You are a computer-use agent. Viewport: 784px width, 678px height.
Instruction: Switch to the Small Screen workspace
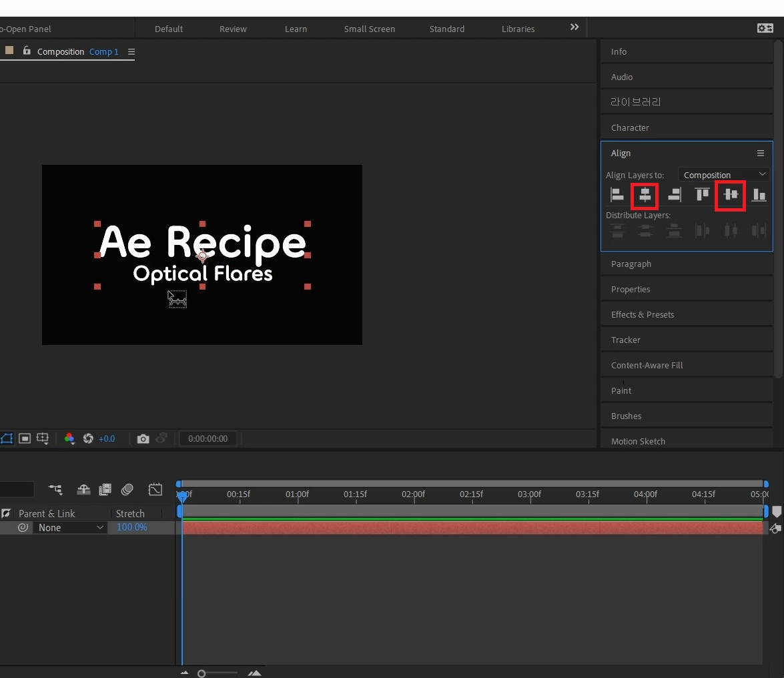tap(370, 29)
